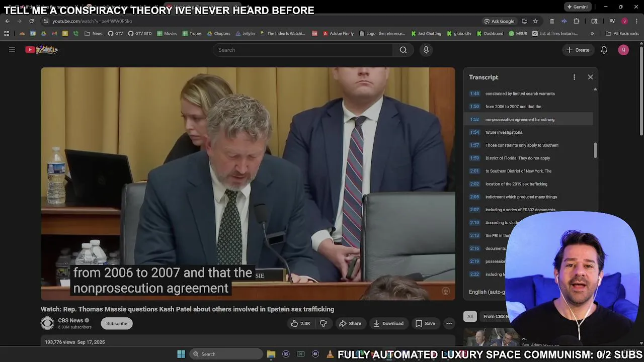Open the Just Chatting bookmark

tap(426, 34)
